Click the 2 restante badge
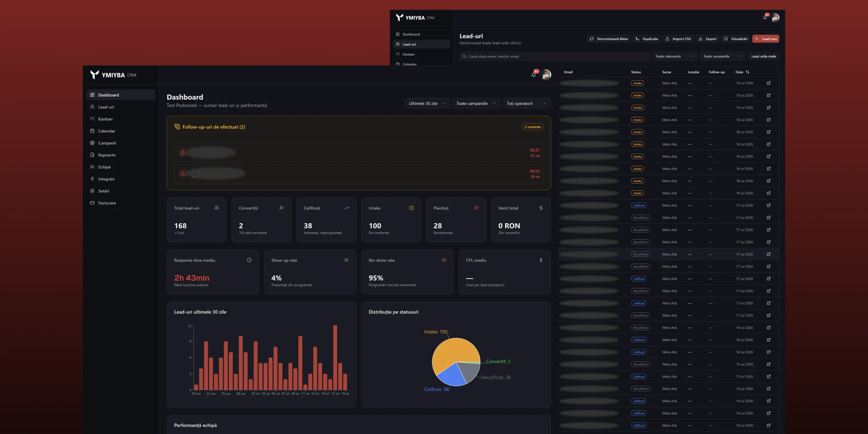The image size is (868, 434). (x=533, y=127)
